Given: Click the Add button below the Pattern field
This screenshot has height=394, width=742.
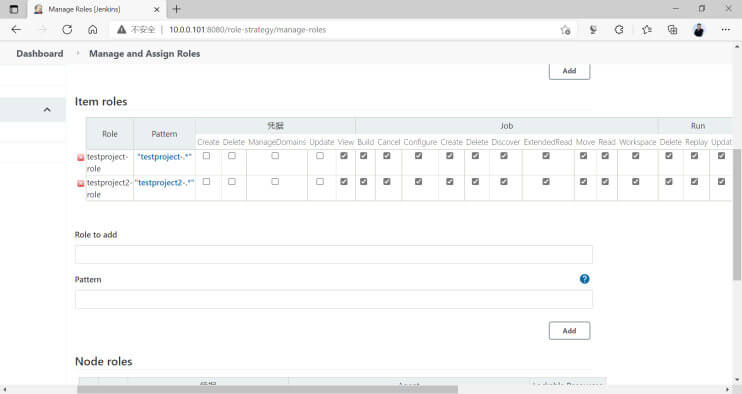Looking at the screenshot, I should tap(569, 331).
